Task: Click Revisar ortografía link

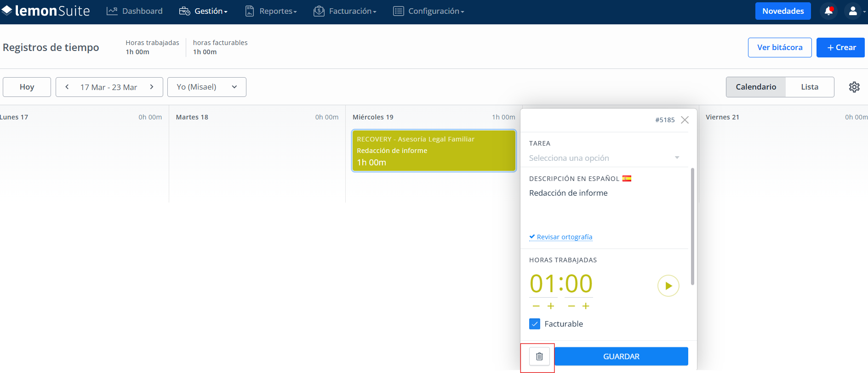Action: [x=561, y=237]
